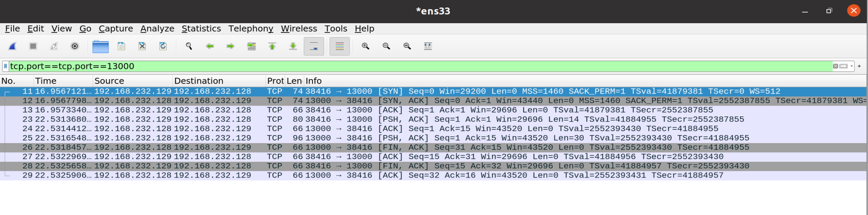Open the Tools menu
The height and width of the screenshot is (215, 868).
(336, 29)
